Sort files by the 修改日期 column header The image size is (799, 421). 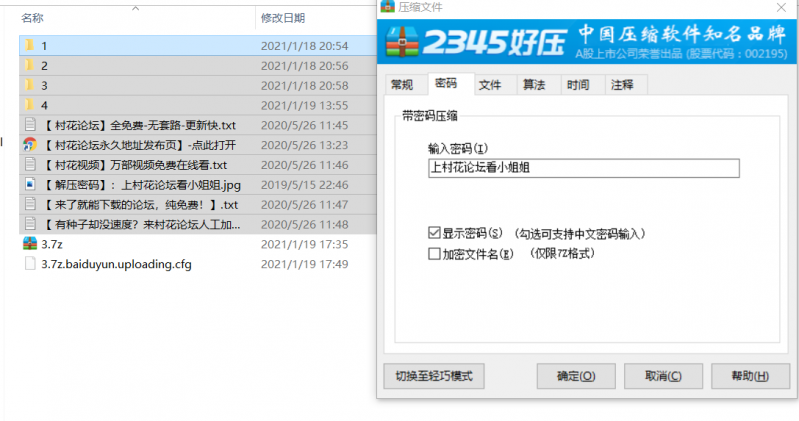[283, 18]
